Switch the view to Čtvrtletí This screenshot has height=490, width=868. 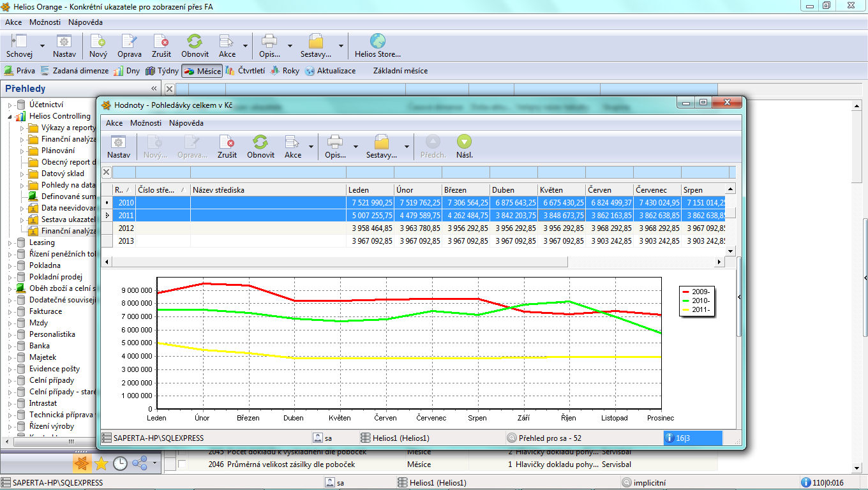[x=245, y=71]
